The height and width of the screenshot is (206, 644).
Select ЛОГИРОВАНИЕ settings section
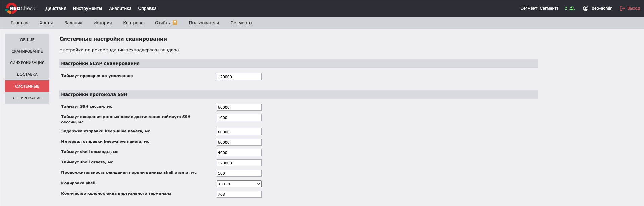tap(27, 98)
